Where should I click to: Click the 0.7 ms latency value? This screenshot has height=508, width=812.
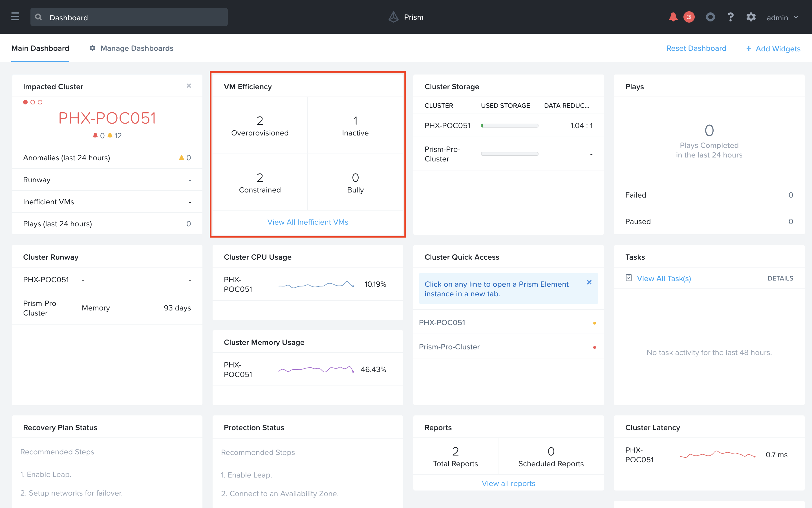[x=776, y=455]
